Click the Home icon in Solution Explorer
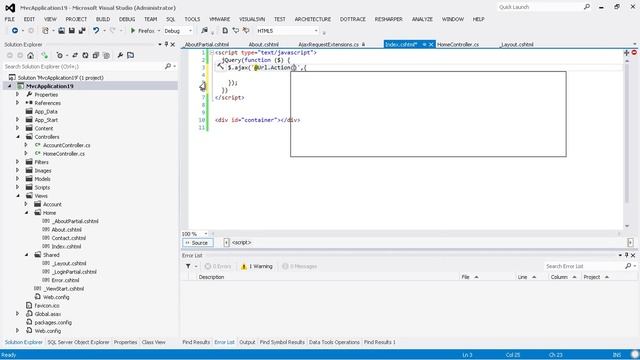This screenshot has width=640, height=360. click(31, 56)
